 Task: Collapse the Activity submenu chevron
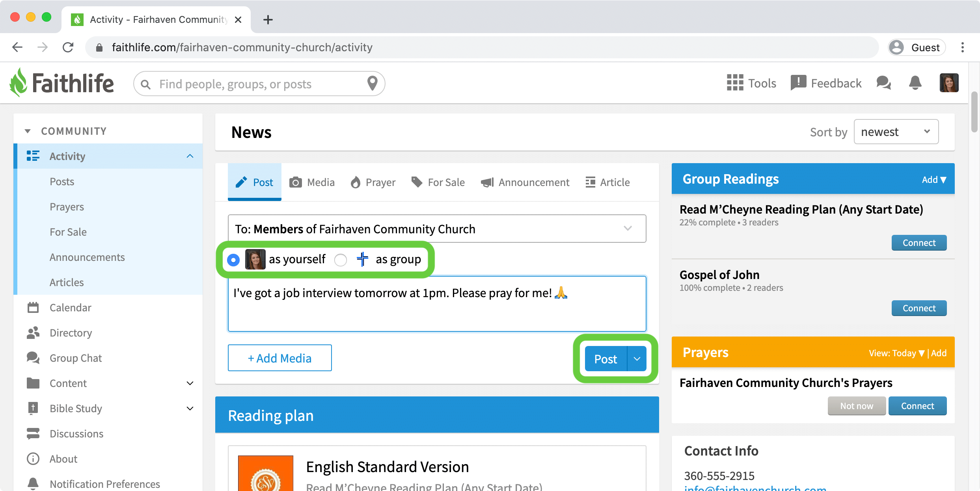190,156
